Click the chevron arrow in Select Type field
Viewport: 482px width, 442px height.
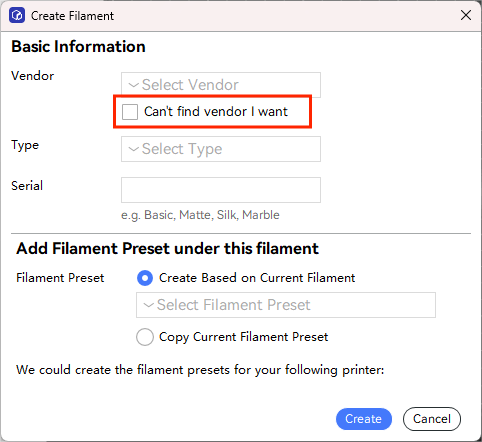(134, 149)
